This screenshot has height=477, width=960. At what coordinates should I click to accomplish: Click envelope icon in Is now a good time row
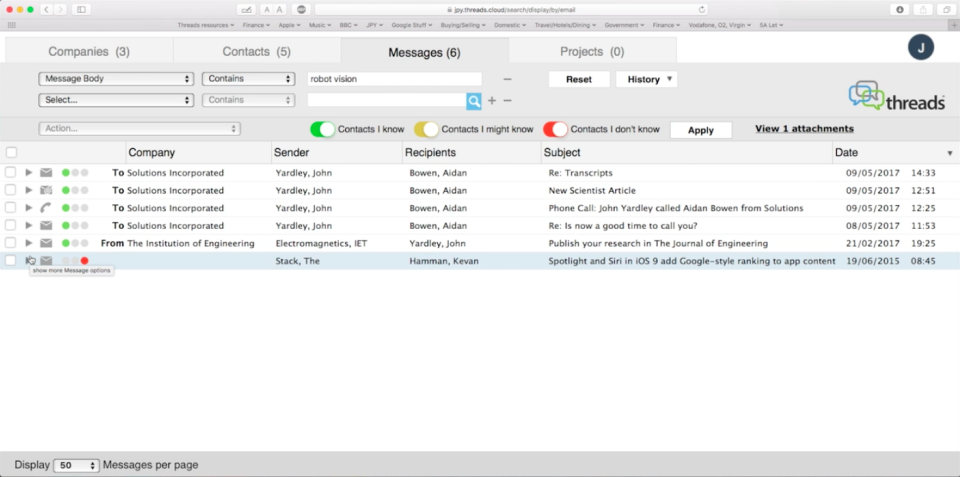point(46,225)
